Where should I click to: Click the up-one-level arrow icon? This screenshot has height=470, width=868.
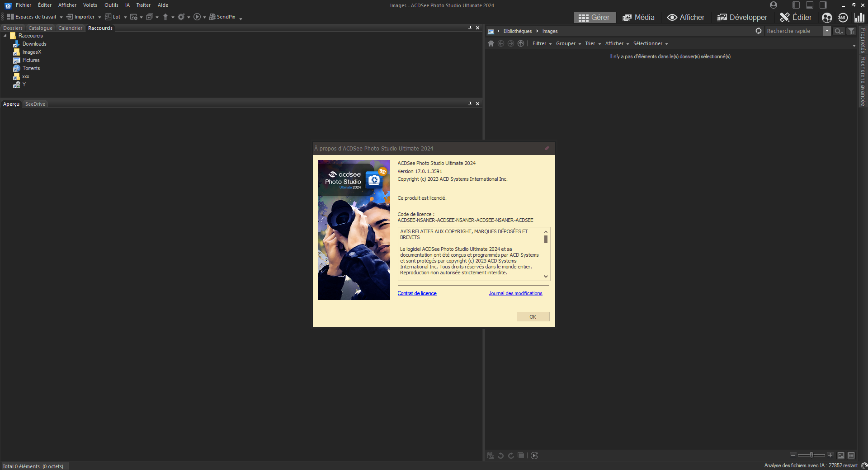pyautogui.click(x=521, y=43)
